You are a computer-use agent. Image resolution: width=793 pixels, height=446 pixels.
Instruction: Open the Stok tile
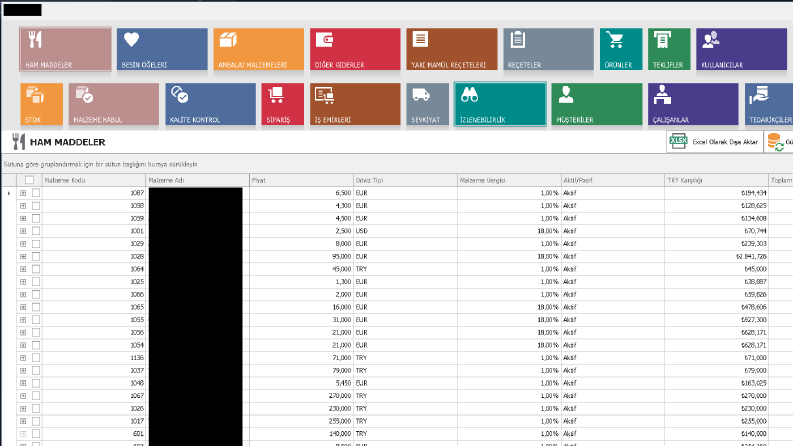41,104
